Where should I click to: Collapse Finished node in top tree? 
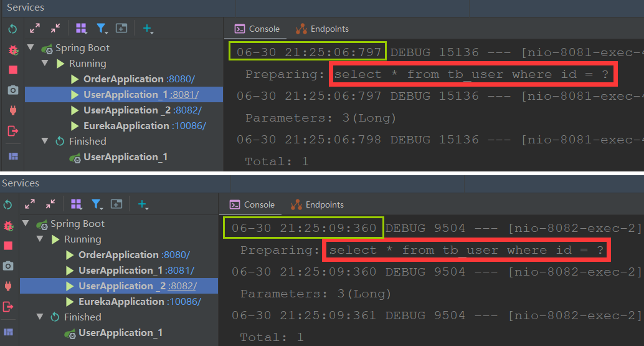coord(45,141)
